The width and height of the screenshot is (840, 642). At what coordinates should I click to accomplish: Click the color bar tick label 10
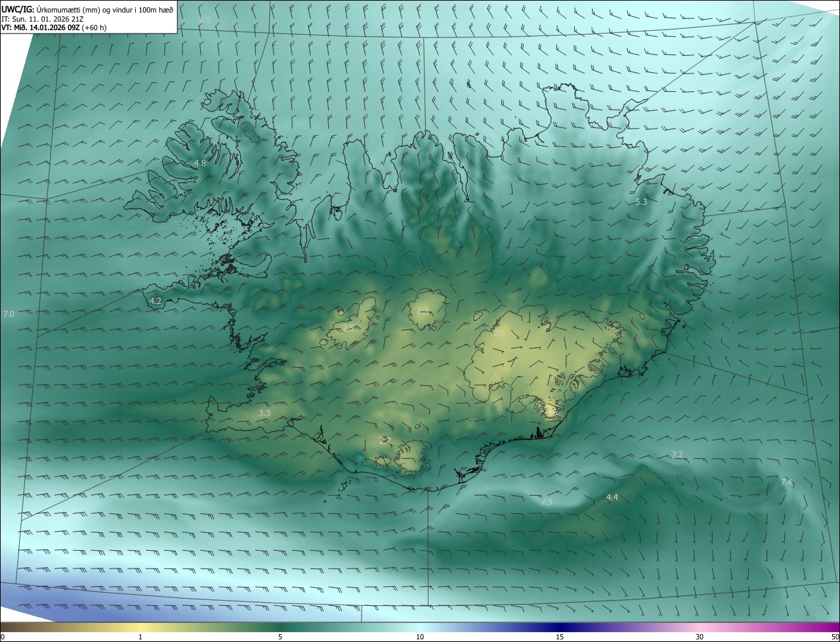[x=420, y=637]
